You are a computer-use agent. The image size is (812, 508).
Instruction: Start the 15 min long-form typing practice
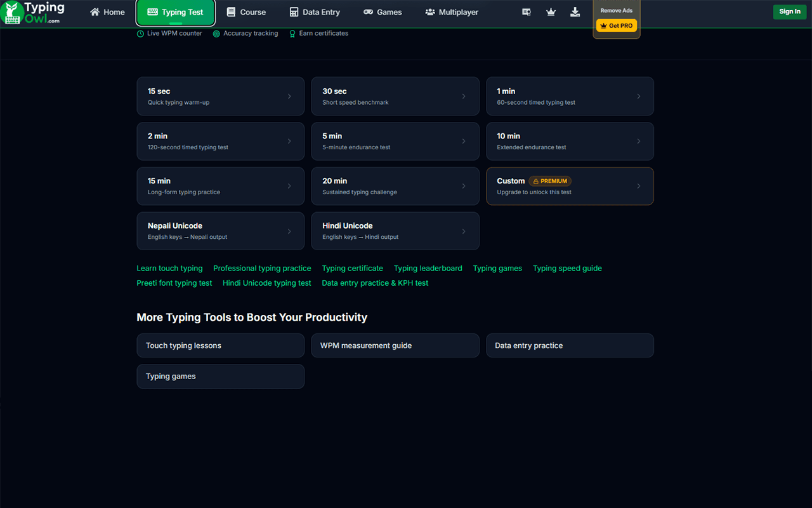click(x=221, y=186)
